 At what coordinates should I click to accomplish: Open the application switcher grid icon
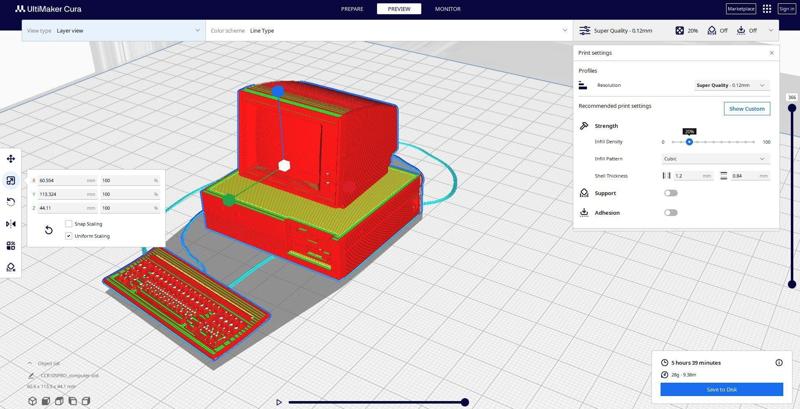tap(766, 9)
